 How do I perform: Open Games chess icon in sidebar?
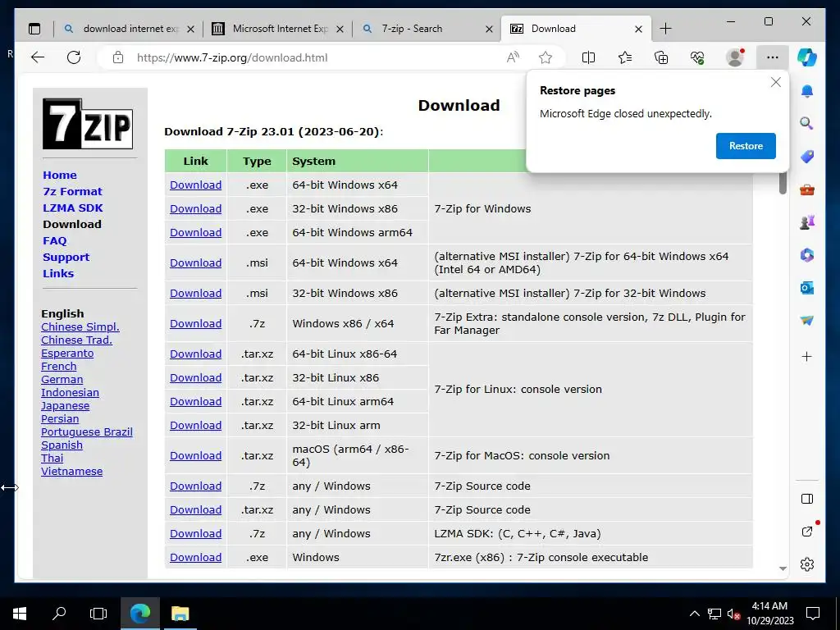(807, 222)
